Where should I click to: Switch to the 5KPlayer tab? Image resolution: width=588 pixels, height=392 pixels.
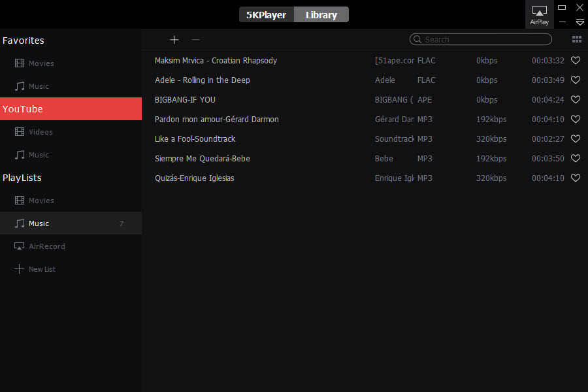(267, 14)
